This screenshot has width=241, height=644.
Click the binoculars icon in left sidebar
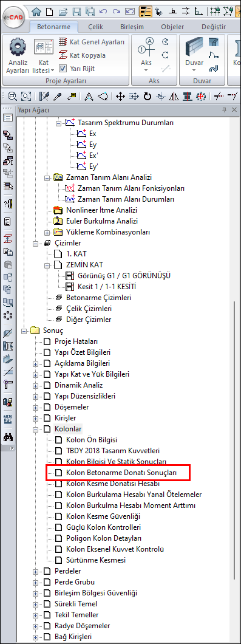pos(8,438)
